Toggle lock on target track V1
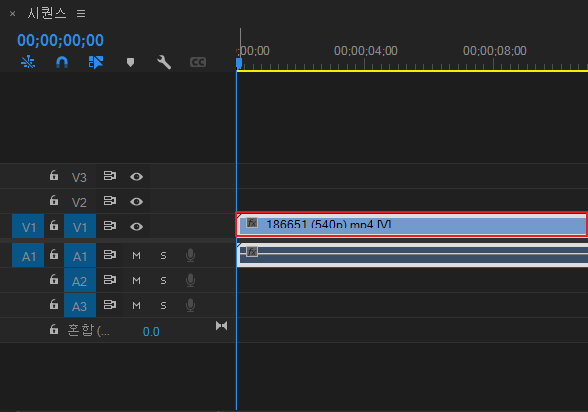 [54, 226]
